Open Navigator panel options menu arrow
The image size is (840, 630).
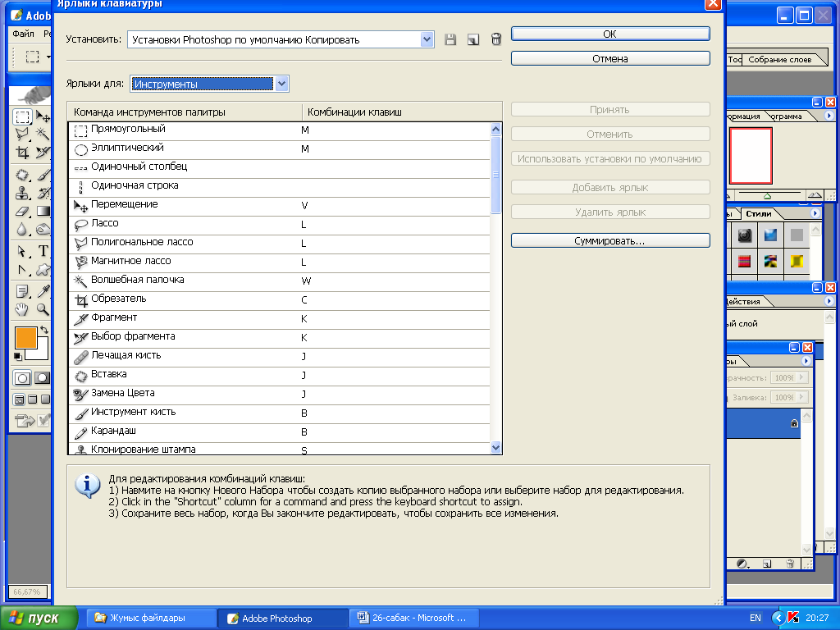829,116
